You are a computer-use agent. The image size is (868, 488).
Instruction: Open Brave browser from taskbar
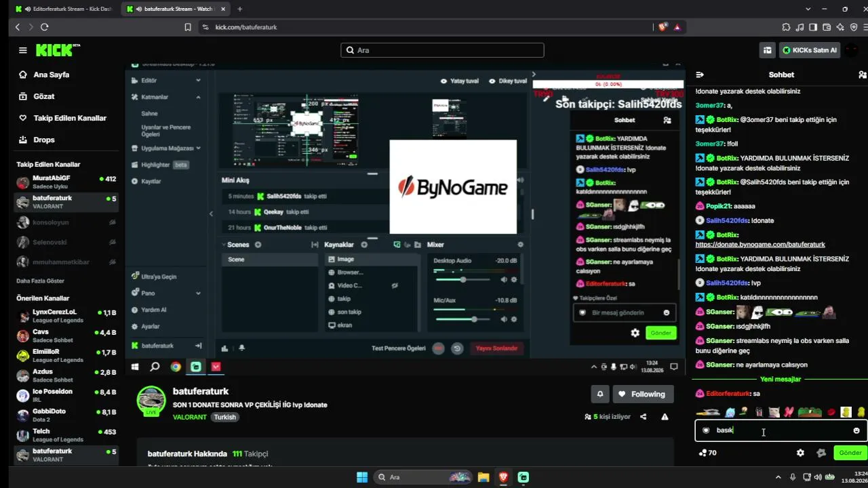503,477
